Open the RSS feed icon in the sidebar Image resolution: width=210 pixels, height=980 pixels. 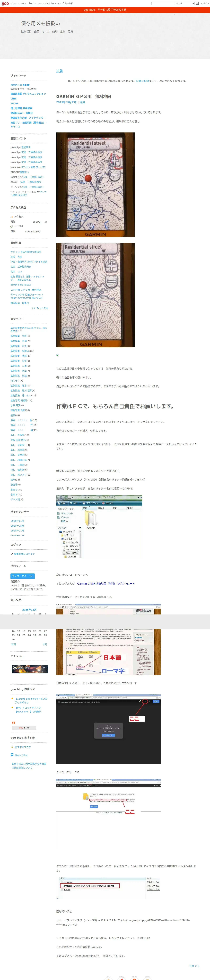13,722
